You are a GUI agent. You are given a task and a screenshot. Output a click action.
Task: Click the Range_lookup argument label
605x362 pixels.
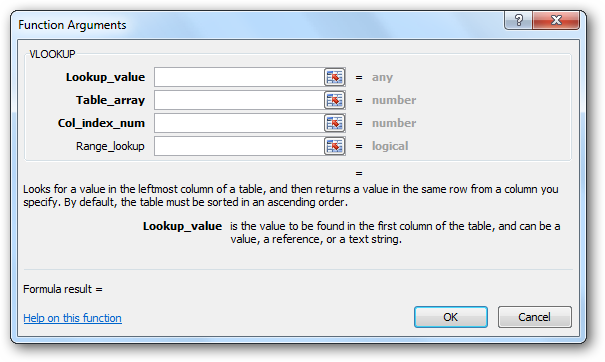pos(110,146)
